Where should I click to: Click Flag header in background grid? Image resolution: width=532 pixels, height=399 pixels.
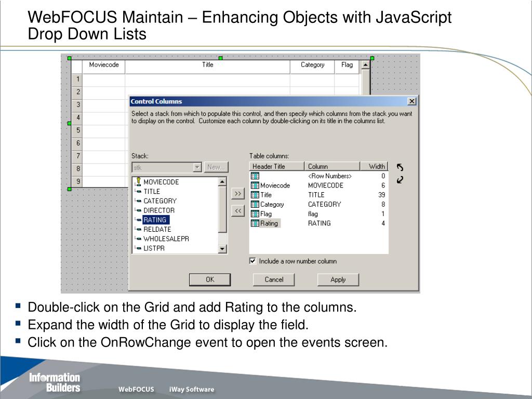[x=347, y=66]
